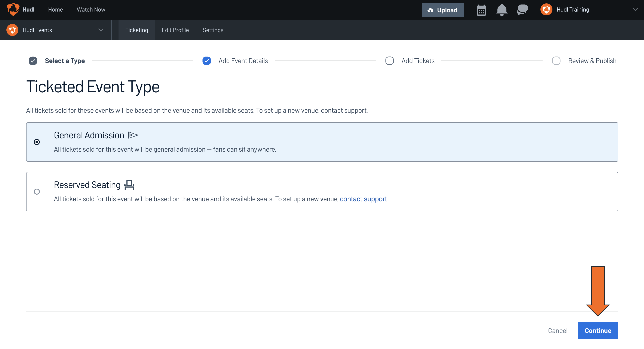Go to Home in top navigation
Screen dimensions: 644x349
click(55, 9)
